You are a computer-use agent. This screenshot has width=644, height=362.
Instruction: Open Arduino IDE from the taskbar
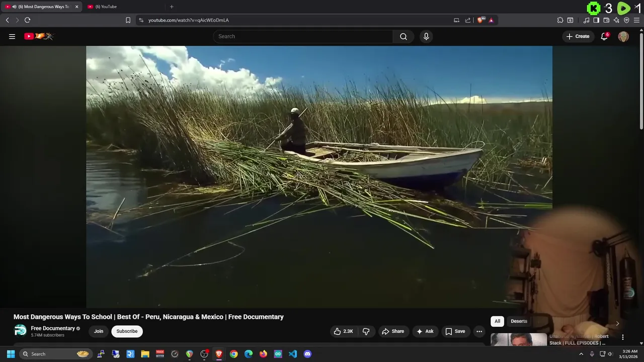click(278, 354)
